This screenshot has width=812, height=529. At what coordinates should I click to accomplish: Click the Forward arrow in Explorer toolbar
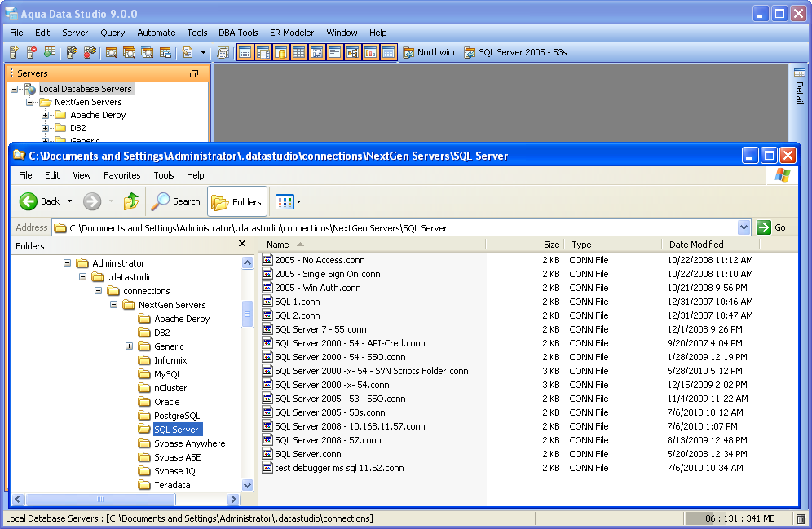92,201
